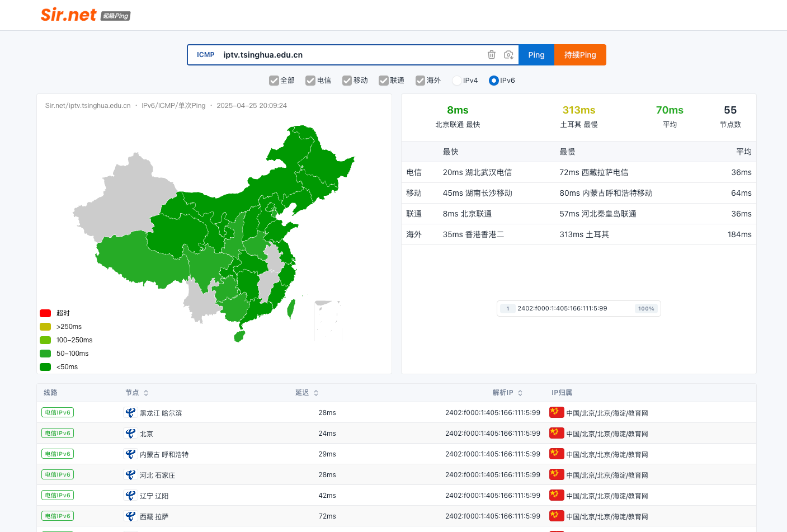Click the 超级Ping label tab
Image resolution: width=787 pixels, height=532 pixels.
[116, 16]
